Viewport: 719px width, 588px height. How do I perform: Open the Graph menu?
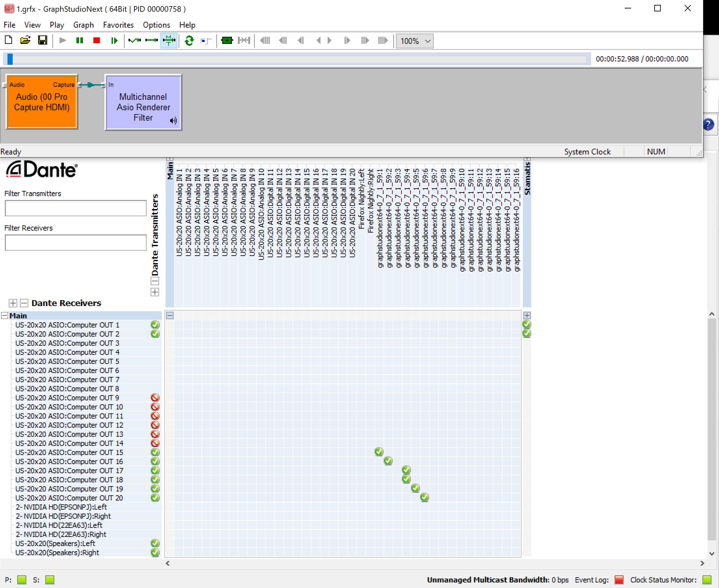83,25
